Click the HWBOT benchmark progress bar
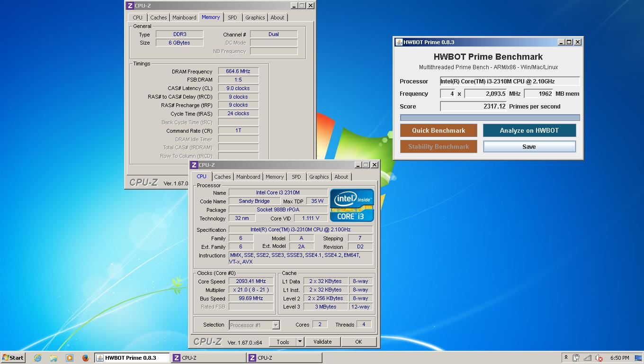644x364 pixels. (490, 118)
